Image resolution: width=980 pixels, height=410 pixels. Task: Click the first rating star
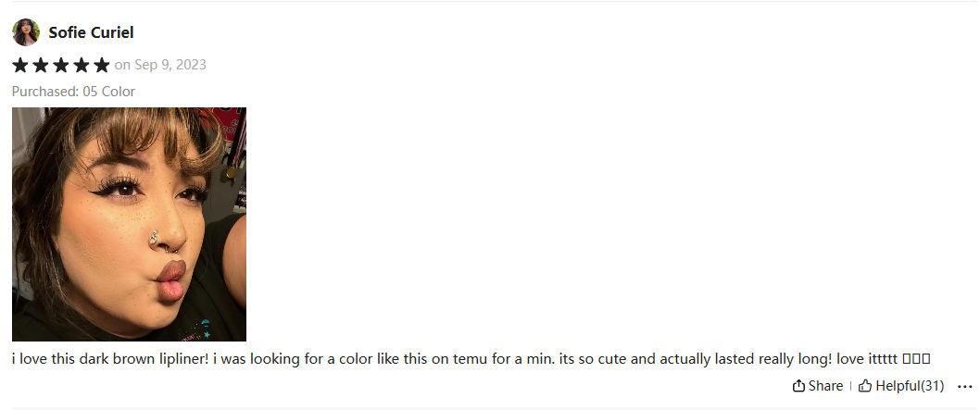pos(20,65)
